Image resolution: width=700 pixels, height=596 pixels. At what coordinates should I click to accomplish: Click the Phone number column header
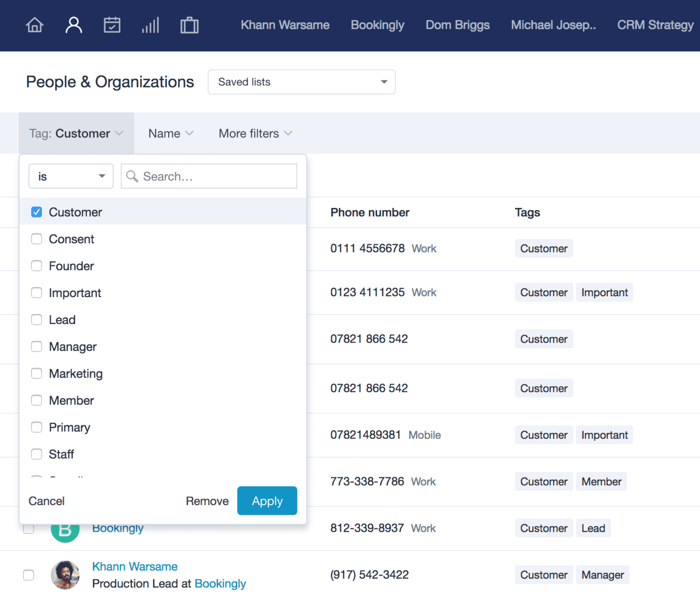click(370, 212)
